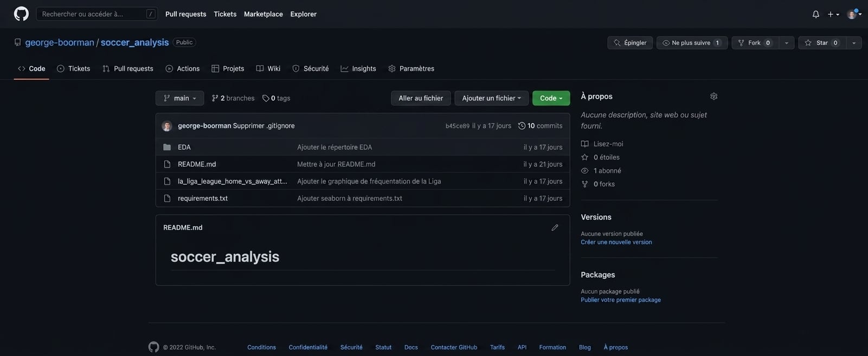This screenshot has width=868, height=356.
Task: Open the la_liga_league_home_vs_away_att file
Action: (233, 181)
